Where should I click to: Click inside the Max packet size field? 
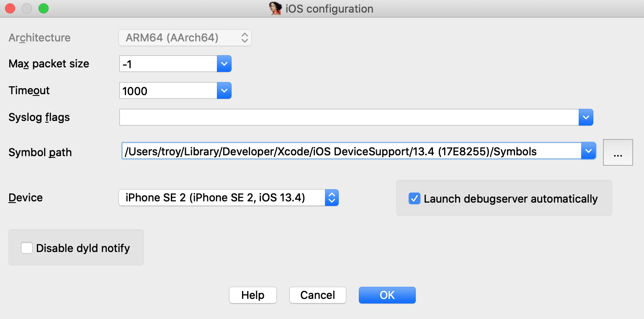click(167, 64)
